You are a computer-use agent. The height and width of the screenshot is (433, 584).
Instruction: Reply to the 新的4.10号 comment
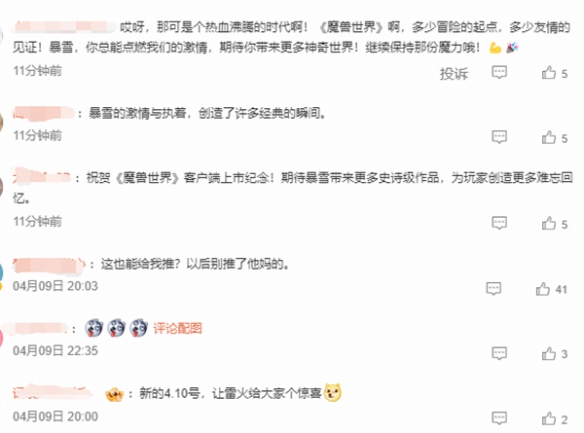[499, 418]
